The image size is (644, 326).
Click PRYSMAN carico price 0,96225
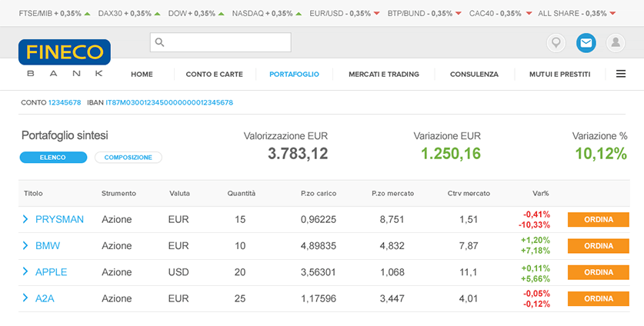click(x=319, y=219)
